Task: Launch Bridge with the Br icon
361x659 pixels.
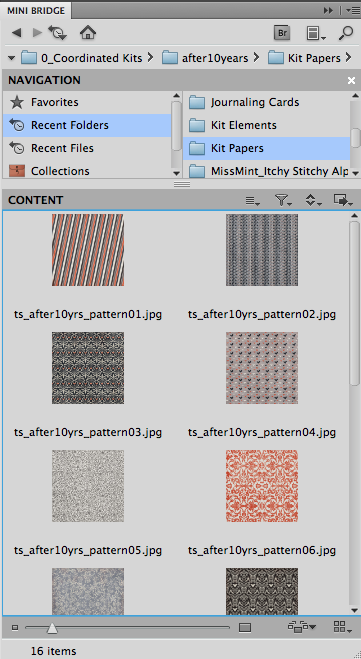Action: [x=282, y=33]
